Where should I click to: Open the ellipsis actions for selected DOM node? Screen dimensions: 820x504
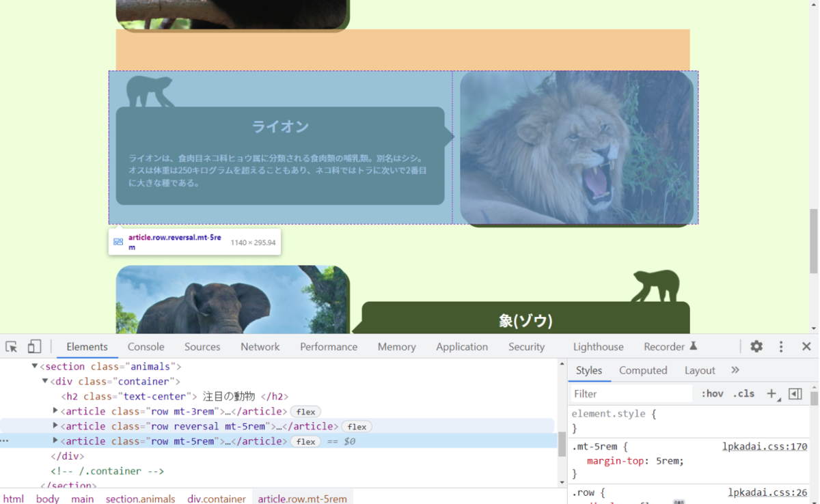click(5, 441)
